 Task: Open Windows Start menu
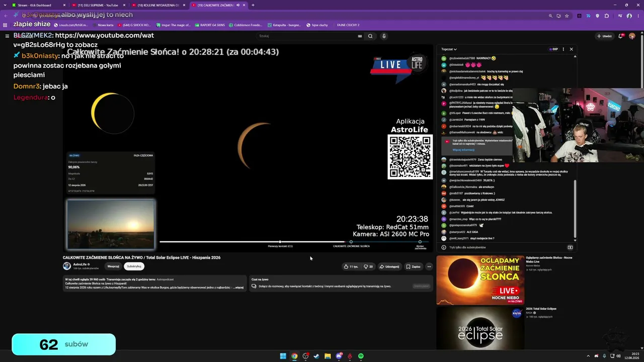[283, 356]
